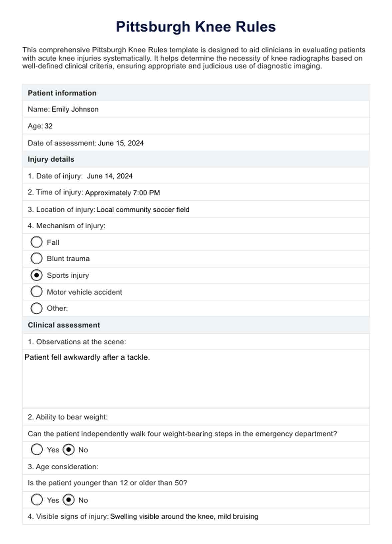The image size is (392, 544).
Task: Choose No for the age consideration question
Action: coord(68,500)
